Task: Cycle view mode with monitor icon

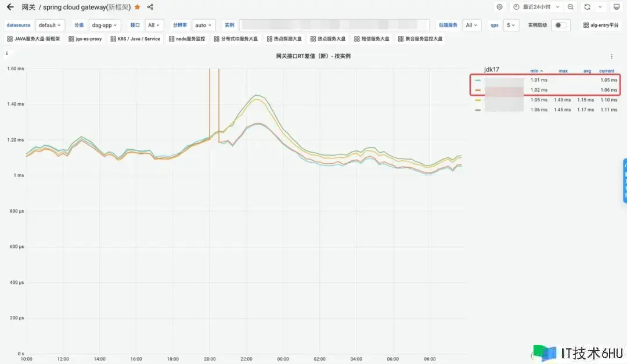Action: [617, 7]
